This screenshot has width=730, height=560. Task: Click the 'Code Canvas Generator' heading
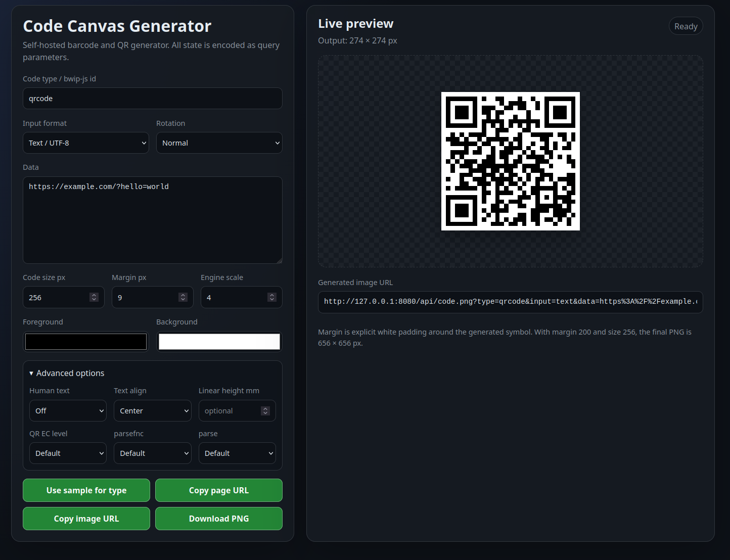(x=117, y=26)
